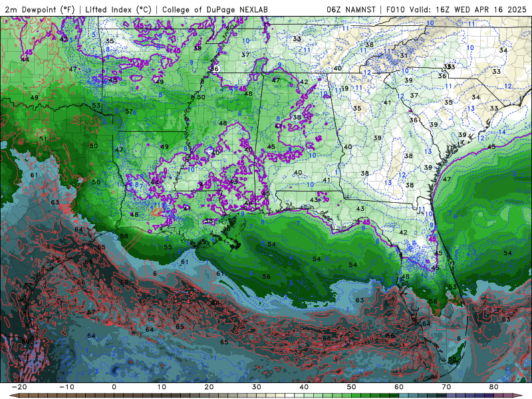Viewport: 532px width, 399px height.
Task: Click the "06Z NAMNST" model run label
Action: pyautogui.click(x=351, y=9)
